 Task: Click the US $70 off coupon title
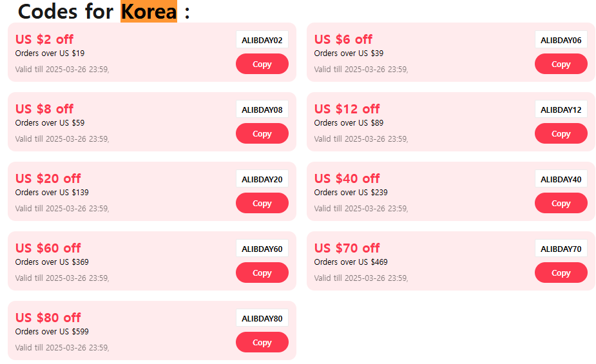point(347,248)
